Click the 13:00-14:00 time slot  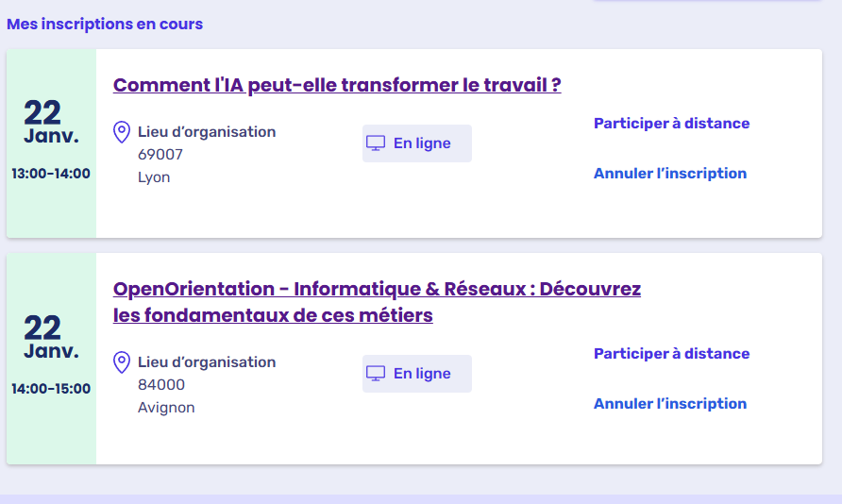coord(51,174)
